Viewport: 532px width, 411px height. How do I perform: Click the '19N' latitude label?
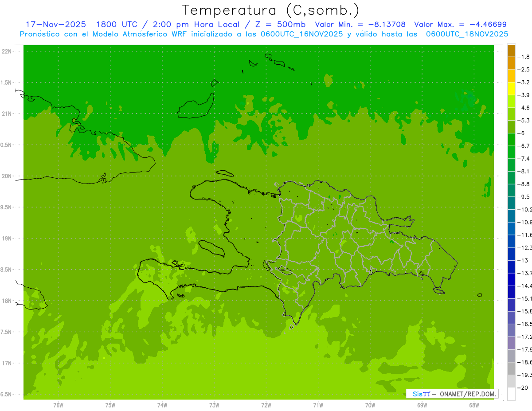click(x=7, y=239)
